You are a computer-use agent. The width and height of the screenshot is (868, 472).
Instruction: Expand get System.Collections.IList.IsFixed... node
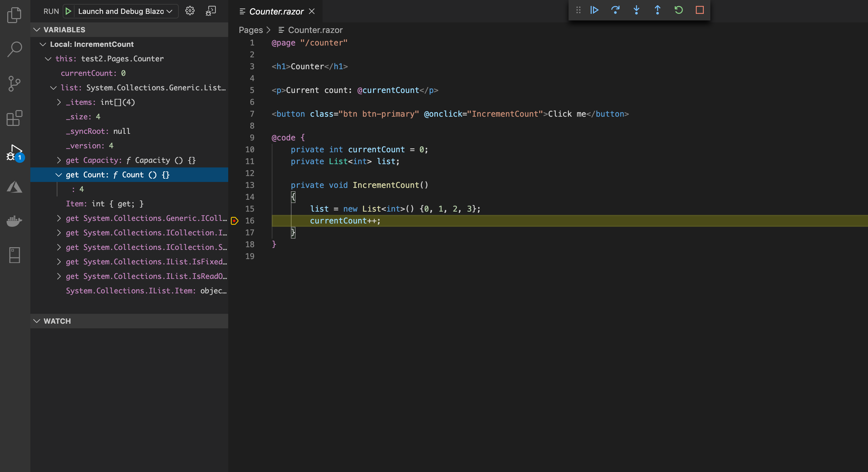[x=59, y=262]
